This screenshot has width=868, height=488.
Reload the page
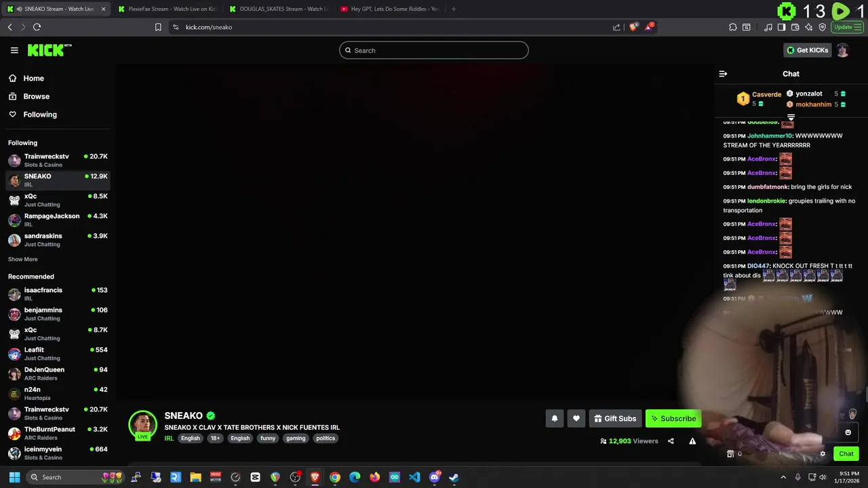[x=37, y=27]
